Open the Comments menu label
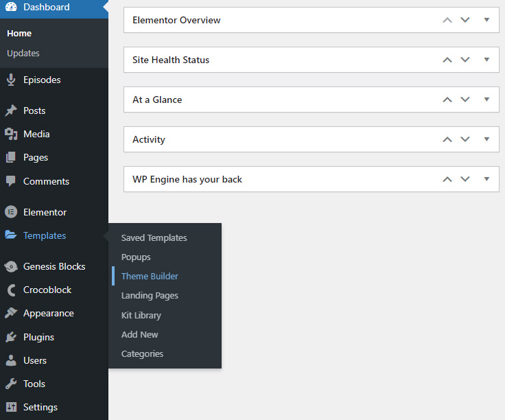Viewport: 505px width, 420px height. 46,181
